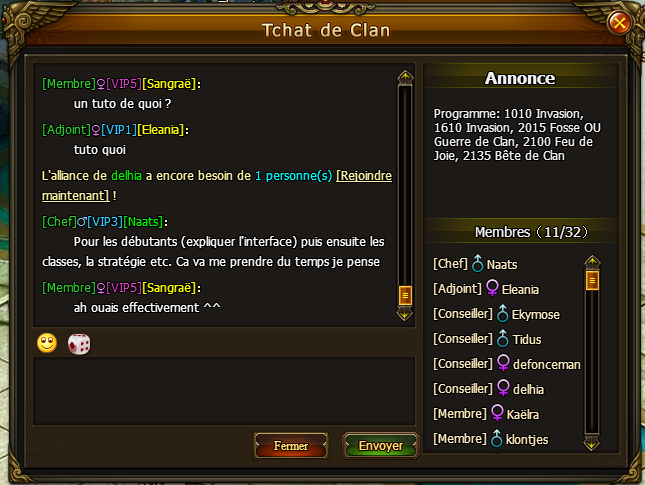Click the male icon beside klontjes
This screenshot has width=645, height=485.
point(497,439)
